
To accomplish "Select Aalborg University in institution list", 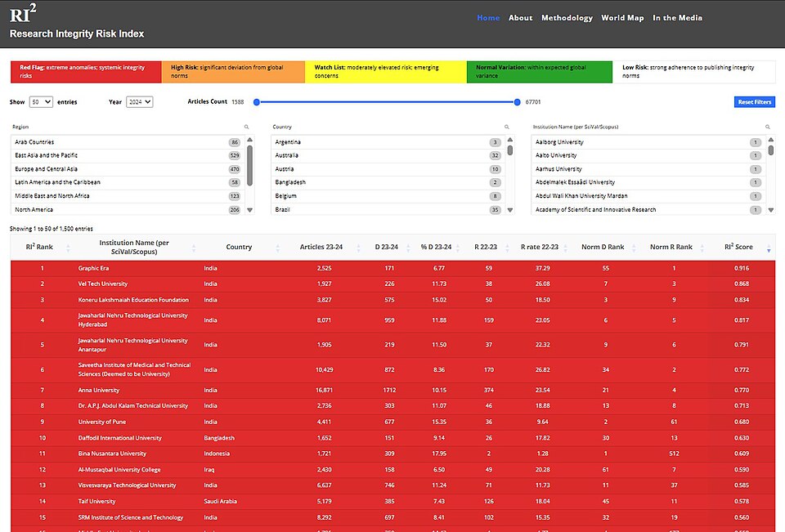I will tap(648, 142).
